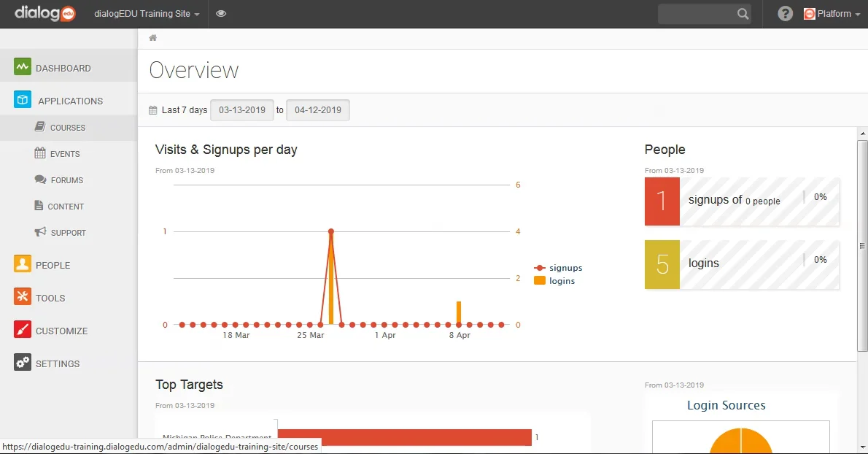Open the start date 03-13-2019 picker
This screenshot has width=868, height=454.
click(x=242, y=110)
